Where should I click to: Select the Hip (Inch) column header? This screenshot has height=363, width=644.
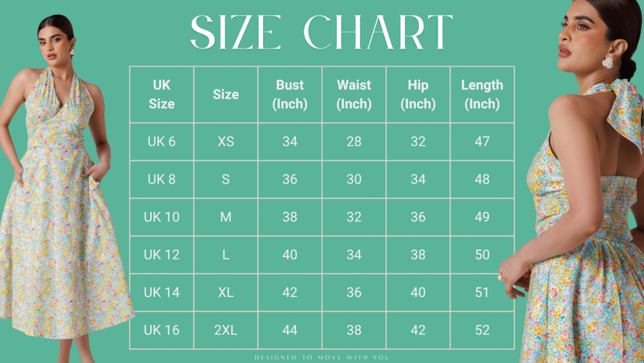tap(418, 94)
